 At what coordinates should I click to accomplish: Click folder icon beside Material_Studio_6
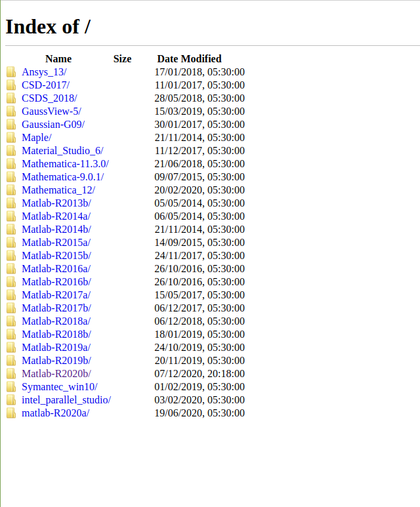(11, 151)
